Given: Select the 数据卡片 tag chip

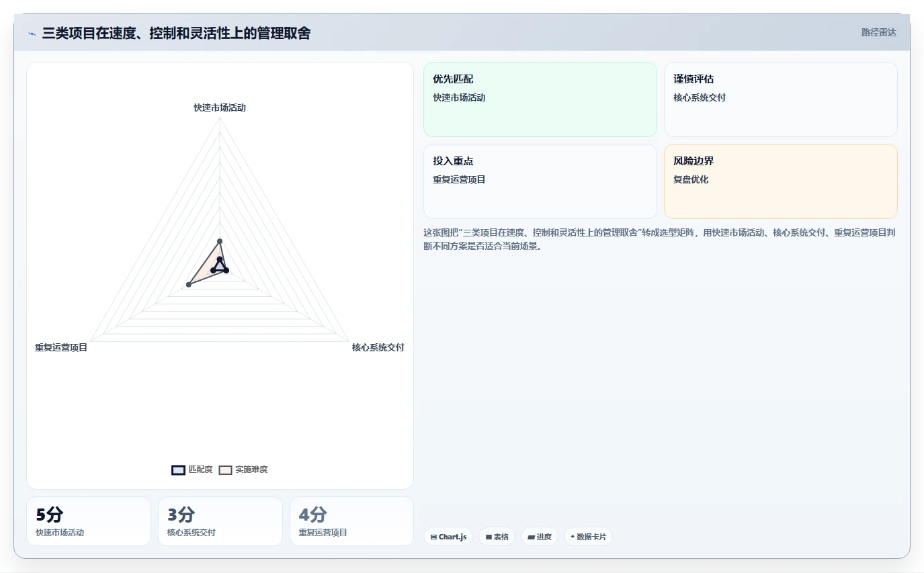Looking at the screenshot, I should pos(588,537).
